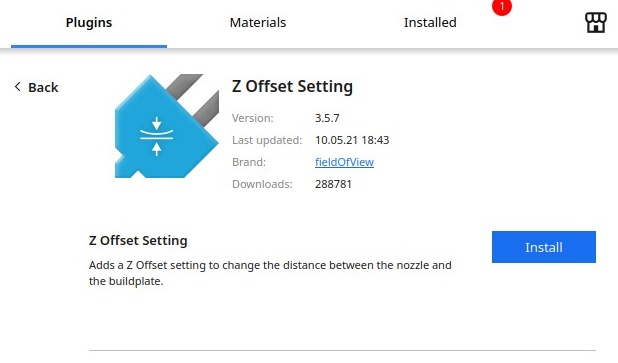Screen dimensions: 618x363
Task: Click the back chevron arrow
Action: coord(17,87)
